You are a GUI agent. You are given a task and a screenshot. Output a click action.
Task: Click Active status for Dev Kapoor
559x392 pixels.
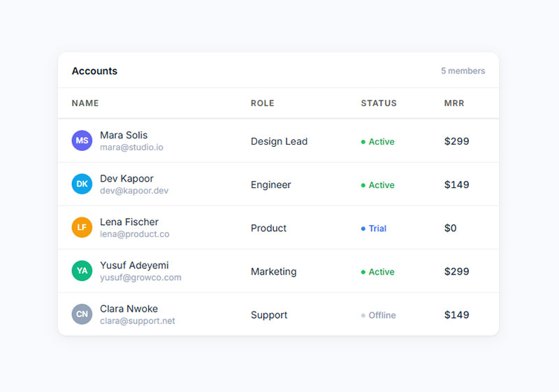click(x=378, y=185)
